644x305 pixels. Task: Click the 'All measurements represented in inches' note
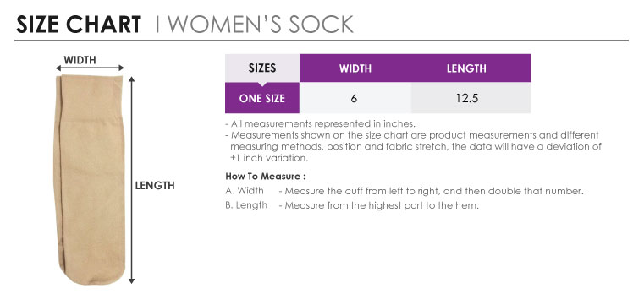pos(321,124)
